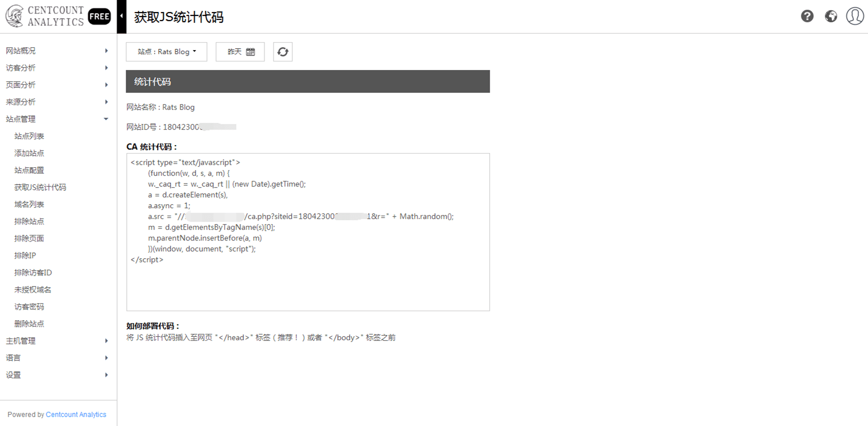Open 站点配置 page
Viewport: 868px width, 426px height.
29,170
